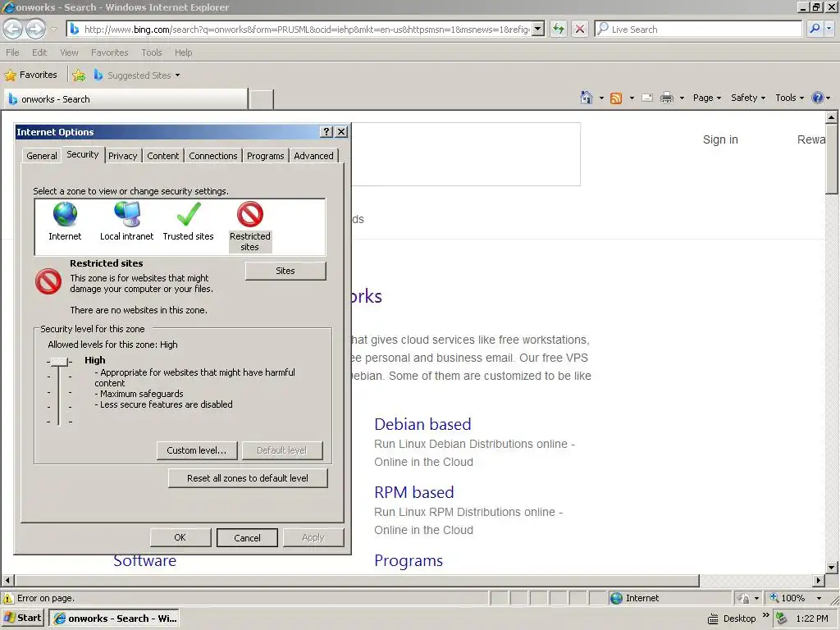Open the recent pages dropdown arrow
840x630 pixels.
[x=53, y=29]
